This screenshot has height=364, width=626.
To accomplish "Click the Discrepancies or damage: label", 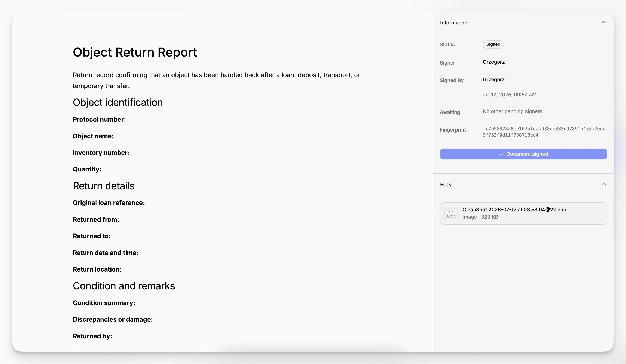I will pyautogui.click(x=113, y=319).
